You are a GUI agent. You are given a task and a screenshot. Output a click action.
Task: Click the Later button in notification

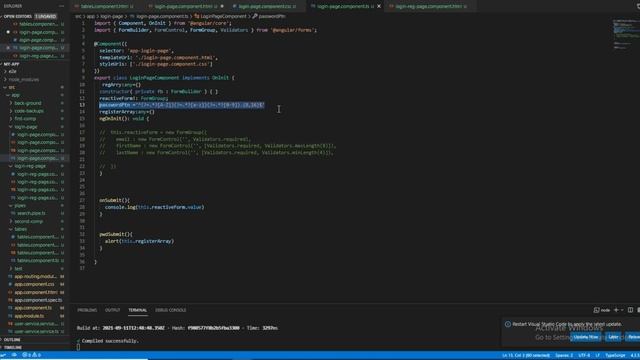[x=613, y=337]
